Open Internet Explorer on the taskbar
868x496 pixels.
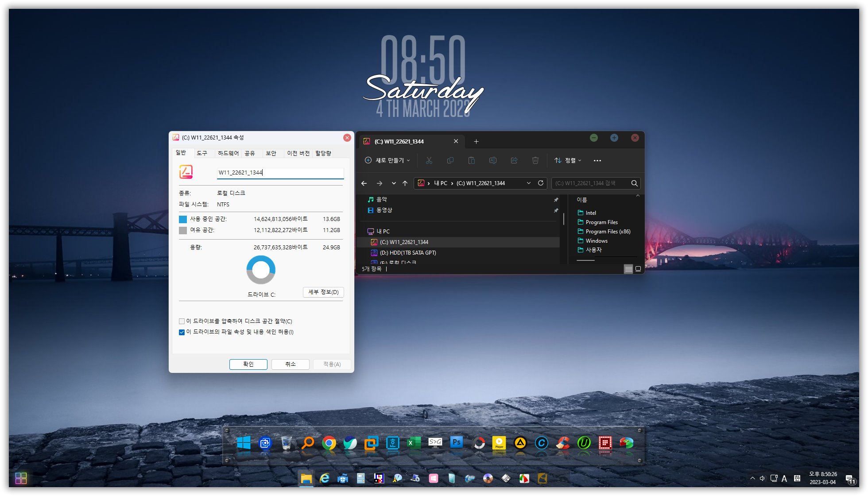pos(325,478)
